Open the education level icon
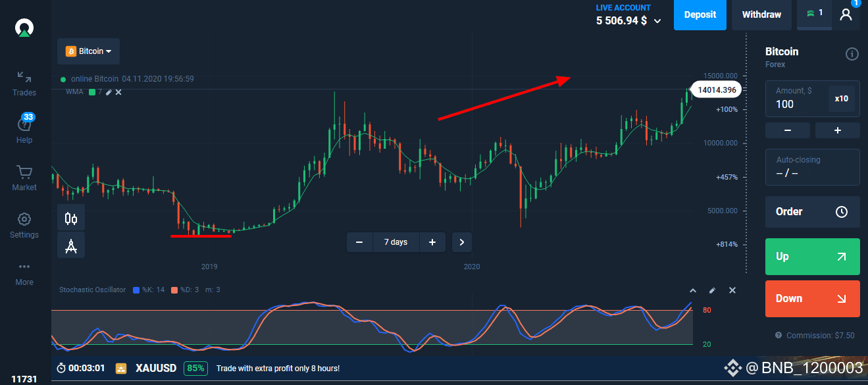The image size is (868, 385). (815, 14)
